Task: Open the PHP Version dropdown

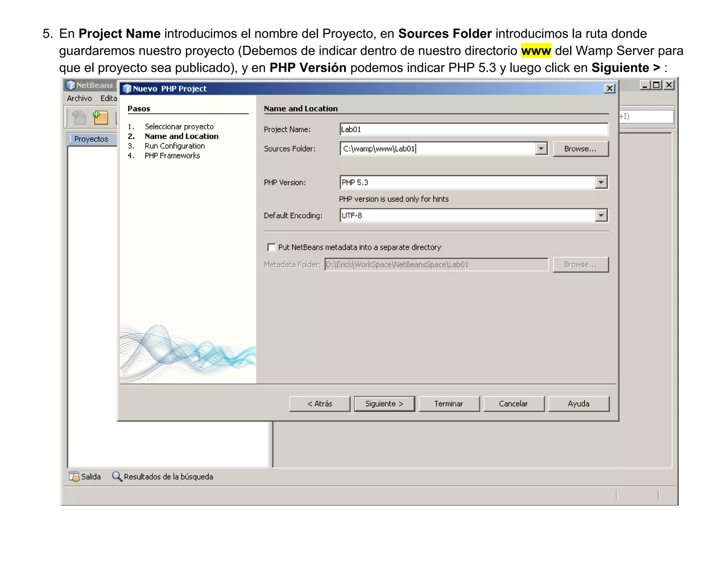Action: (601, 182)
